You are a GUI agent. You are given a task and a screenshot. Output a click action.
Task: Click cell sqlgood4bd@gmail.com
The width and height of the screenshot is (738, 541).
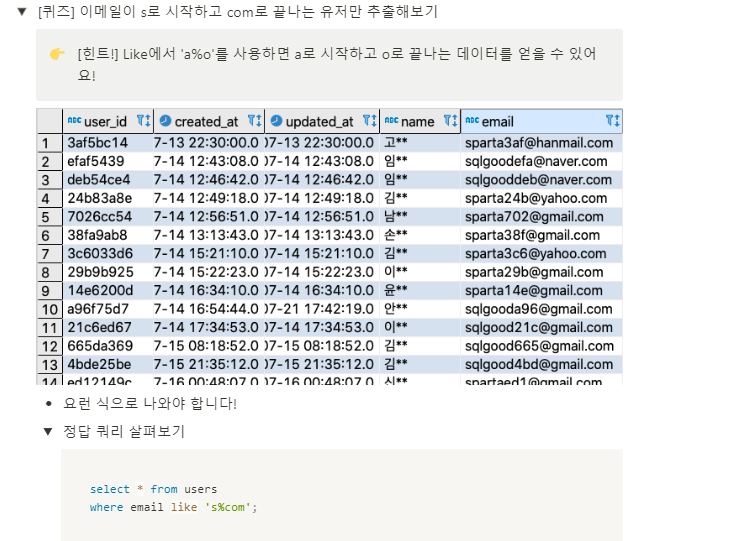(x=539, y=364)
